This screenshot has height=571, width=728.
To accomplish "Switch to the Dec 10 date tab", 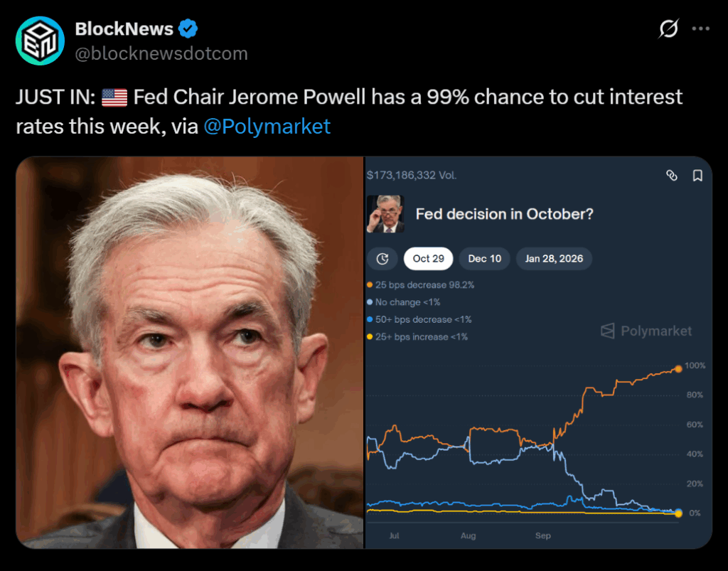I will coord(485,258).
